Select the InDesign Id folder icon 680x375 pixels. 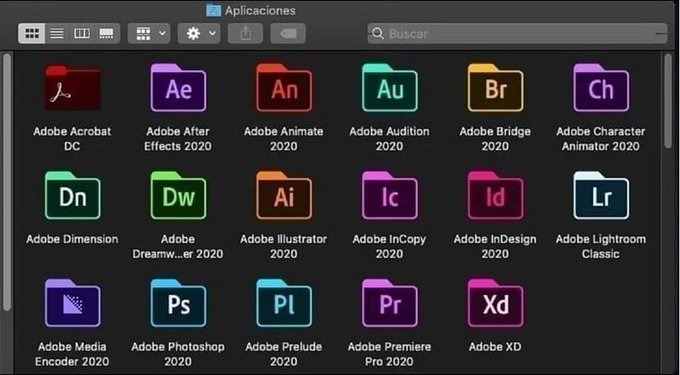(495, 196)
